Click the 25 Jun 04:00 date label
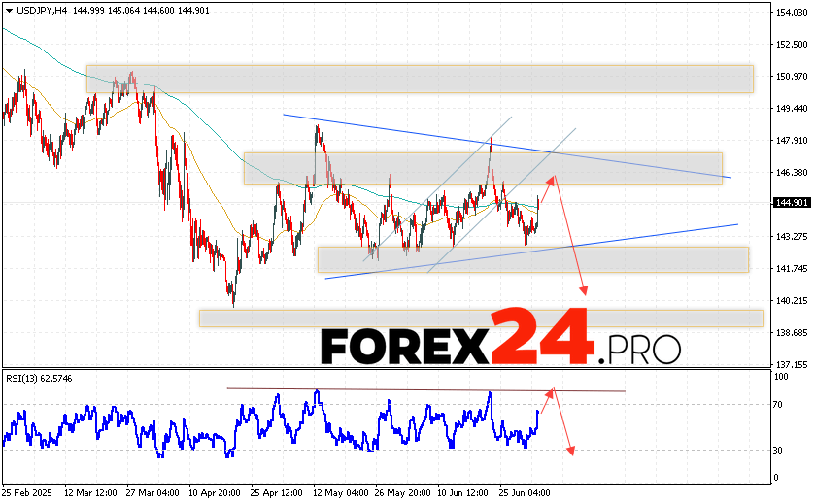Screen dimensions: 815x504 click(x=524, y=492)
